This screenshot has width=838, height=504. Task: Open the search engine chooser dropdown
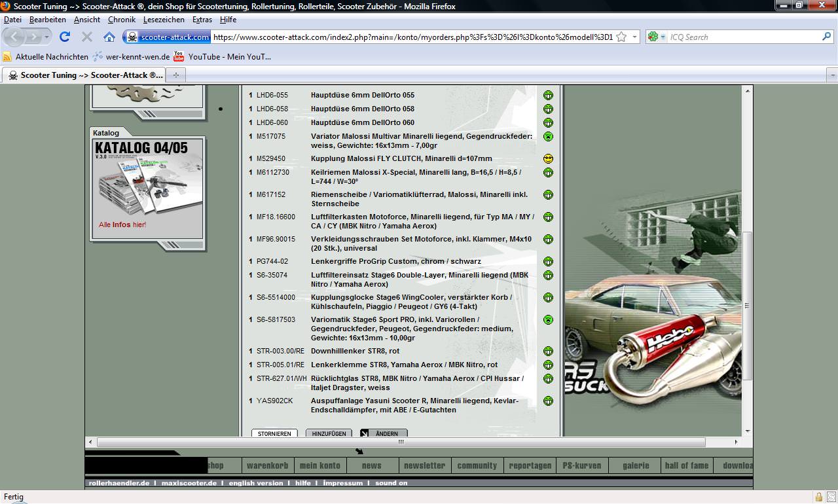click(x=656, y=37)
